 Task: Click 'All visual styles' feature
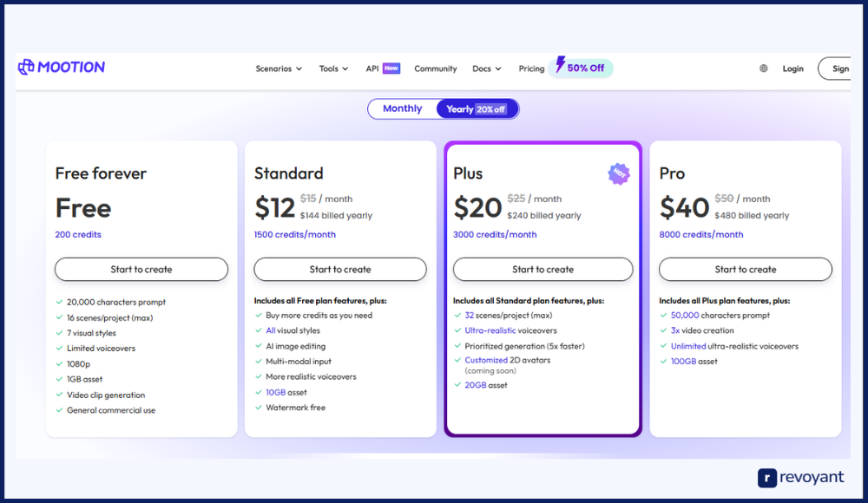click(293, 330)
